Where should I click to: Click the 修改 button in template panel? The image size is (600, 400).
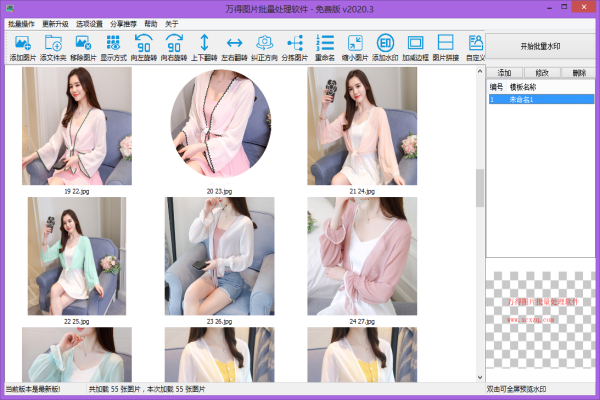[x=541, y=73]
